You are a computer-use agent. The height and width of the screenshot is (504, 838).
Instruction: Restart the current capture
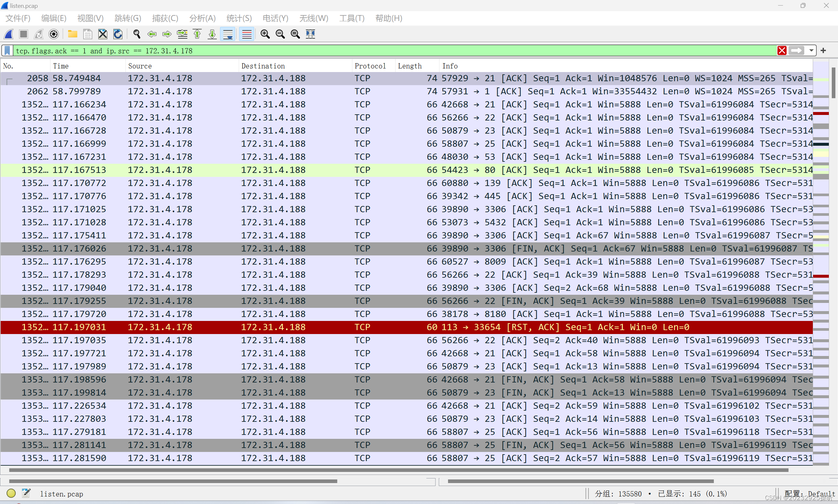coord(39,34)
